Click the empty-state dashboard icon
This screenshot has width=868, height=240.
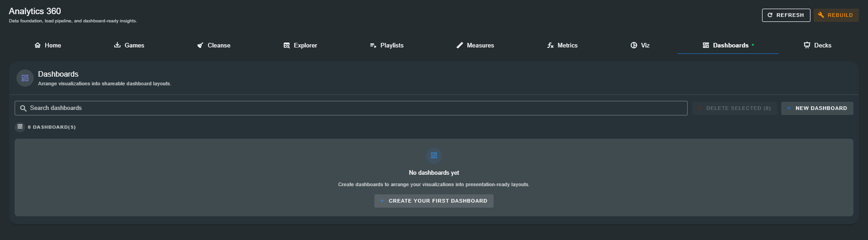pyautogui.click(x=434, y=156)
